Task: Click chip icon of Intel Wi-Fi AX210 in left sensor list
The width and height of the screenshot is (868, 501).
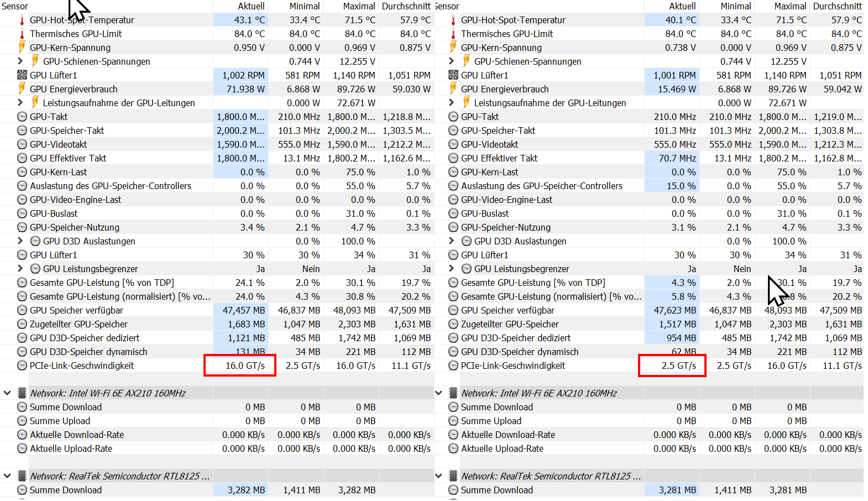Action: tap(22, 393)
